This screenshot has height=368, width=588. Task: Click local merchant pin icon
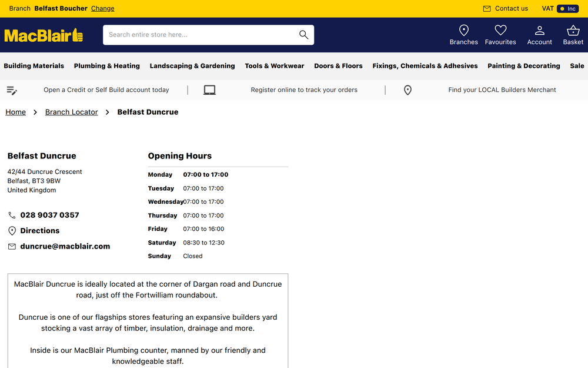pyautogui.click(x=407, y=90)
